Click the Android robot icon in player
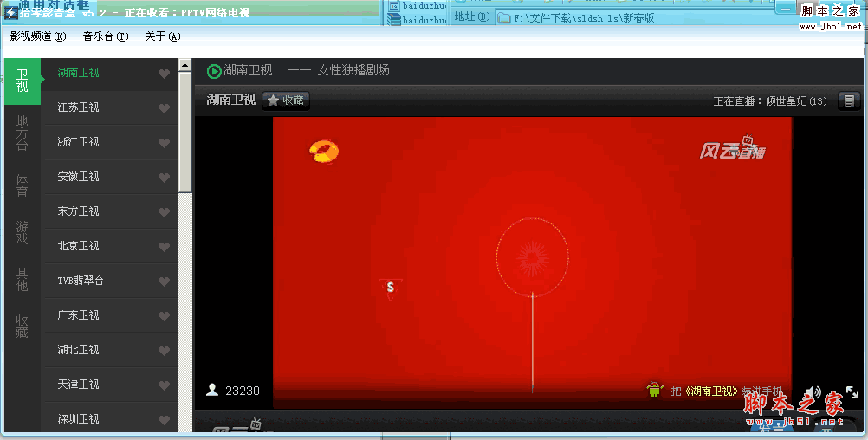This screenshot has height=440, width=868. 655,390
